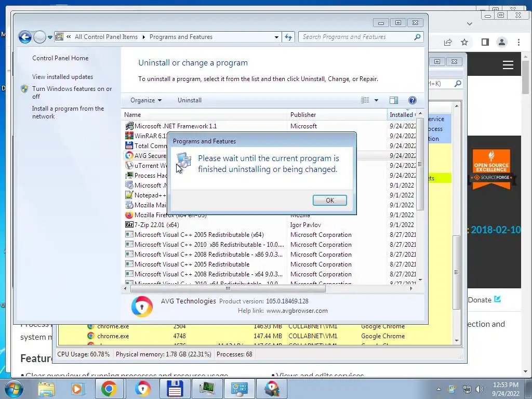Click the SourceForge Open Source Excellence badge
The width and height of the screenshot is (532, 399).
[x=491, y=169]
